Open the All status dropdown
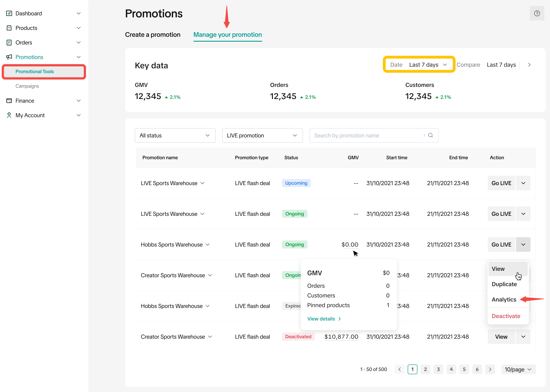550x392 pixels. pyautogui.click(x=175, y=135)
